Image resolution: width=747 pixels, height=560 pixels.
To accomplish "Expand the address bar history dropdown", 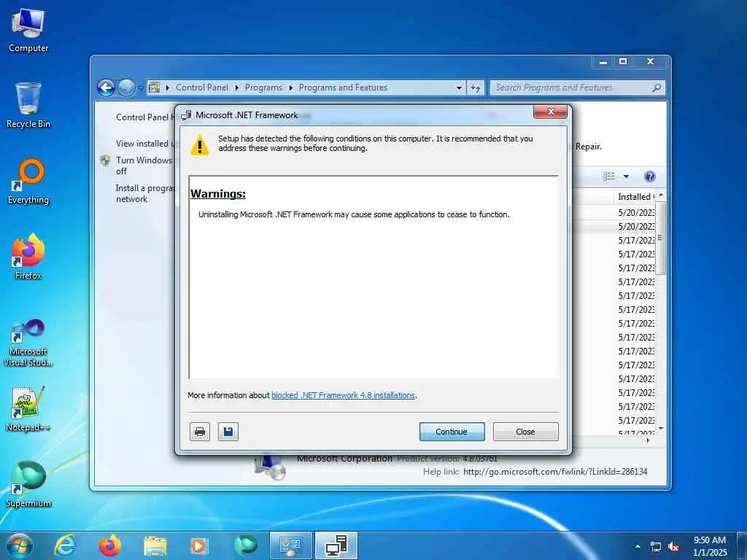I will (x=459, y=88).
